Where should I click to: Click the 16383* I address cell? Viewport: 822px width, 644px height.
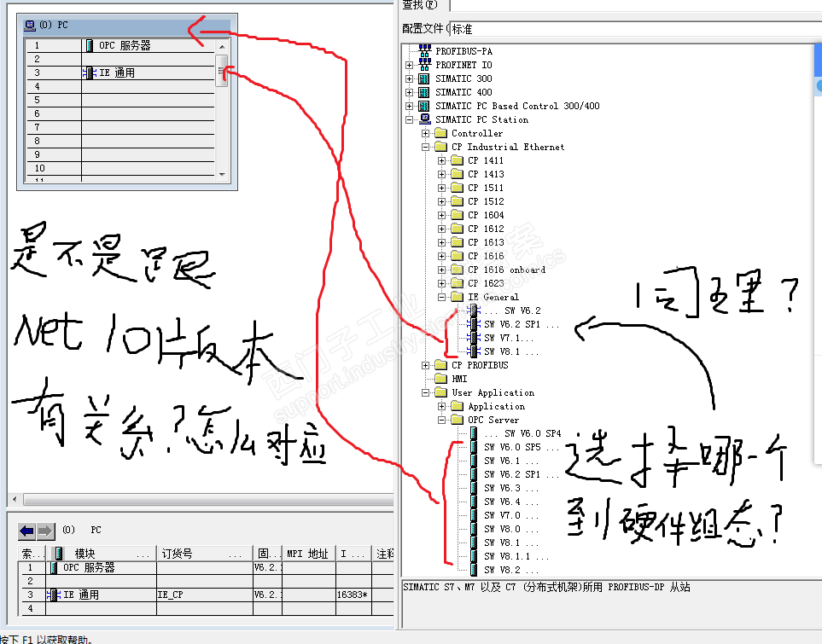[x=353, y=595]
